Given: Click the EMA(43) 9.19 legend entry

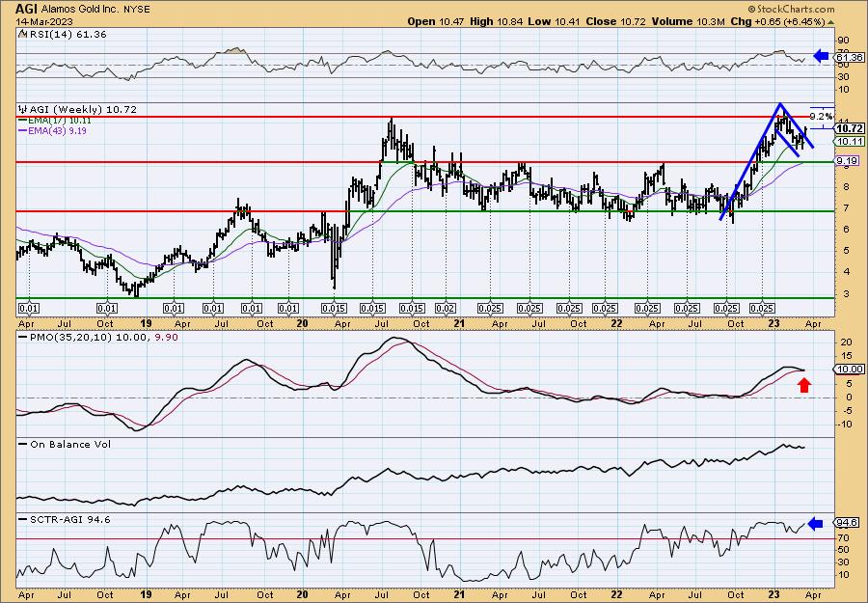Looking at the screenshot, I should pos(57,130).
